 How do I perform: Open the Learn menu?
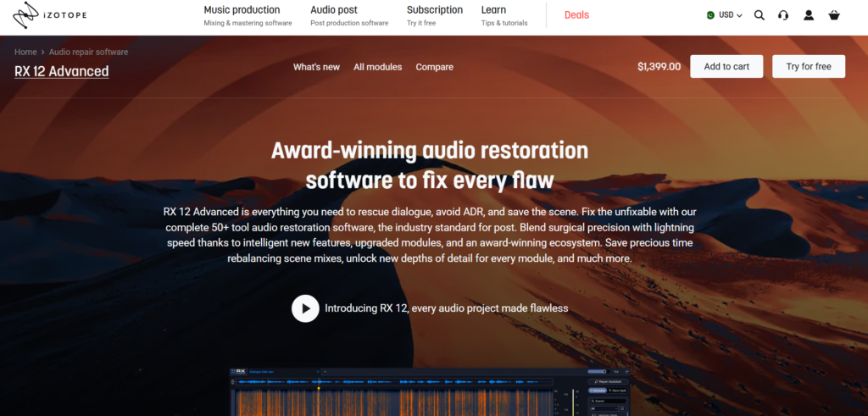504,15
